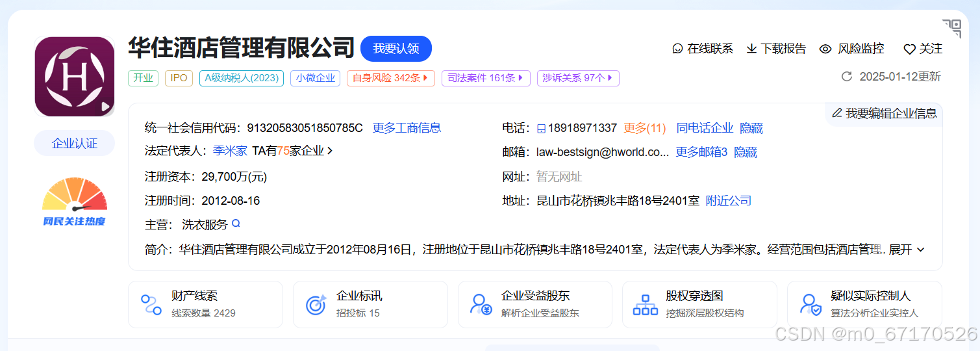This screenshot has height=351, width=980.
Task: Open TA有75家企业 chevron link
Action: pyautogui.click(x=293, y=151)
